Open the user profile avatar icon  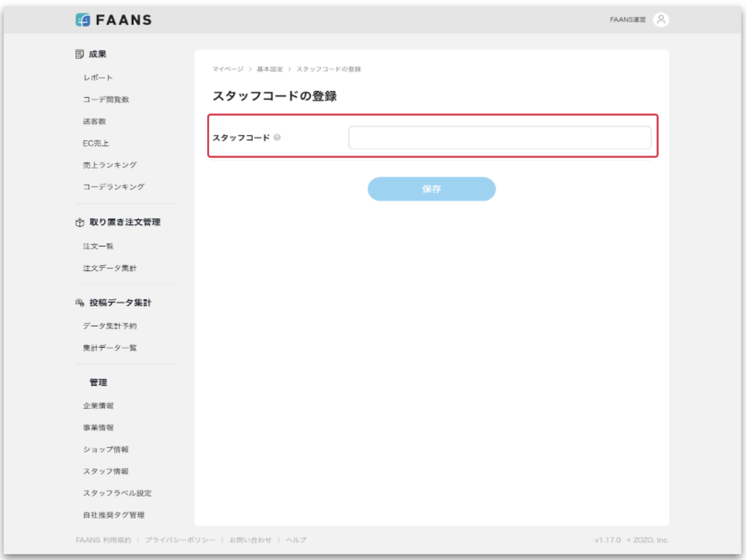click(661, 20)
